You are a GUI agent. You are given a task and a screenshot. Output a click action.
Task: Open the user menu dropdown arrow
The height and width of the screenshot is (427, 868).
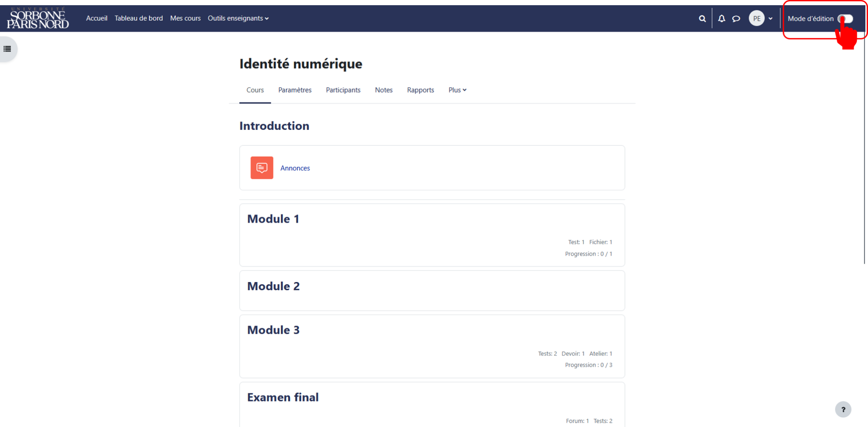tap(770, 19)
